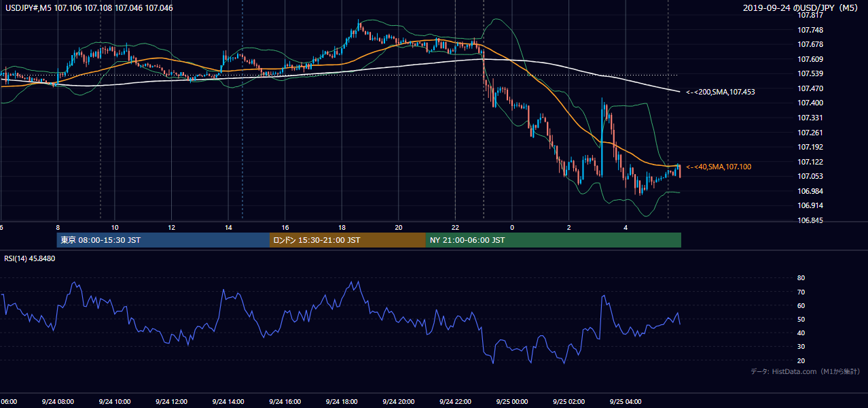
Task: Click price axis label 107.470
Action: pyautogui.click(x=811, y=88)
